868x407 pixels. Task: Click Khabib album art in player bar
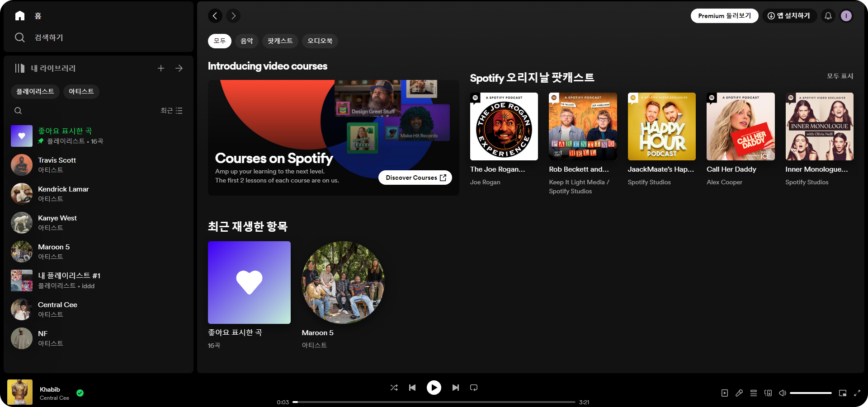point(20,392)
